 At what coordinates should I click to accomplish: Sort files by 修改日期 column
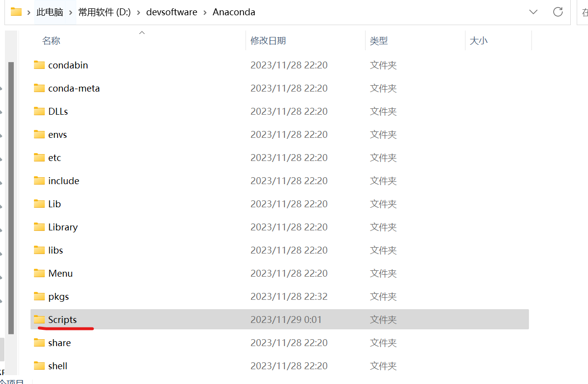coord(268,40)
